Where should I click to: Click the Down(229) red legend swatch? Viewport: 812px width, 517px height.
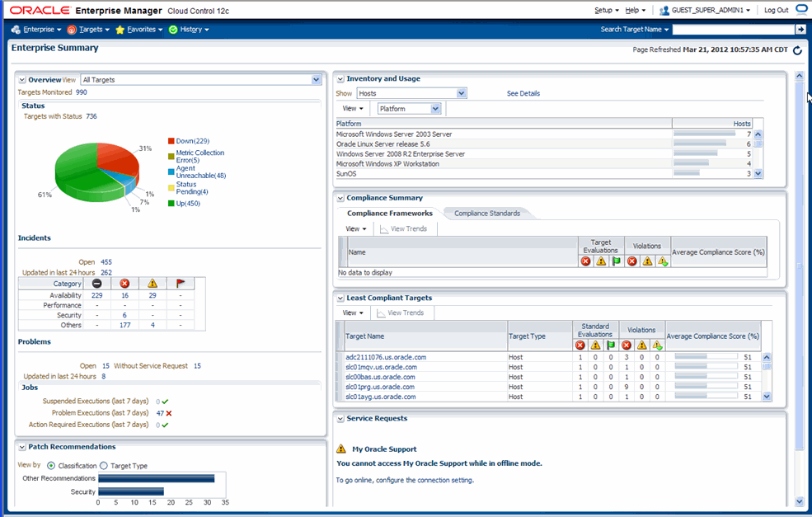[x=171, y=141]
